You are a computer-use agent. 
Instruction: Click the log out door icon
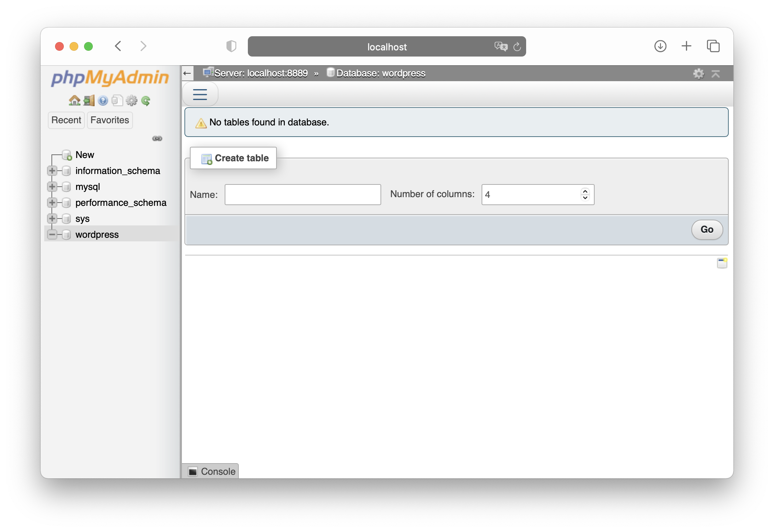88,100
